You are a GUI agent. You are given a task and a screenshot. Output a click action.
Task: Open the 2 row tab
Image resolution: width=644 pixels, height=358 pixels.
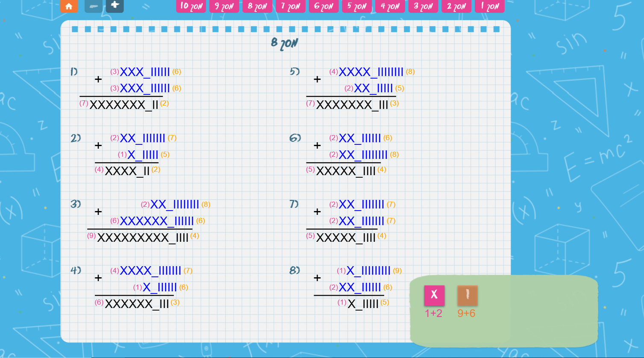click(456, 6)
